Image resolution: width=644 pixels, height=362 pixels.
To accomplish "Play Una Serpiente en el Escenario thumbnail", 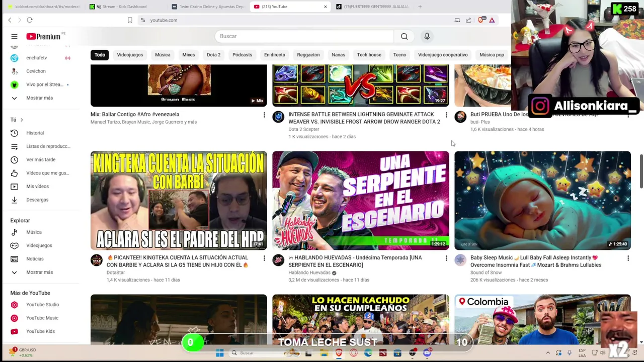I will 361,201.
